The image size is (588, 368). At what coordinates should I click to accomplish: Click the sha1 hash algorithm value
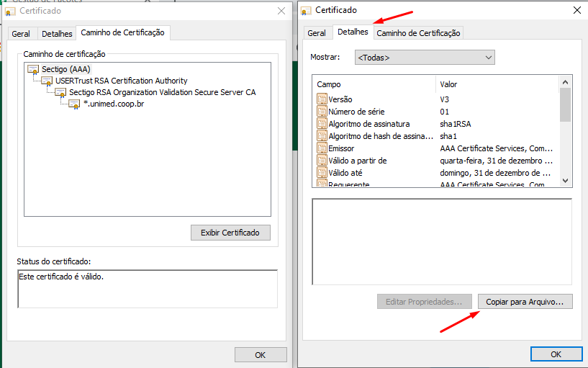tap(448, 136)
